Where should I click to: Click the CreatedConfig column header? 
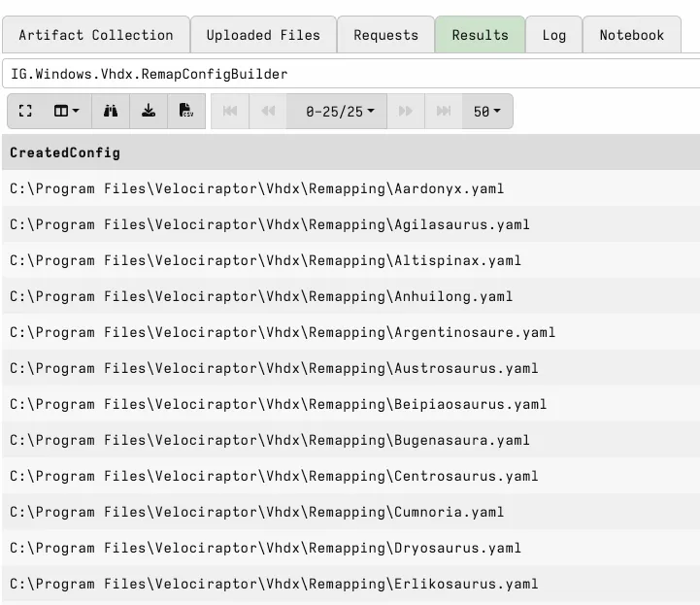pyautogui.click(x=65, y=152)
